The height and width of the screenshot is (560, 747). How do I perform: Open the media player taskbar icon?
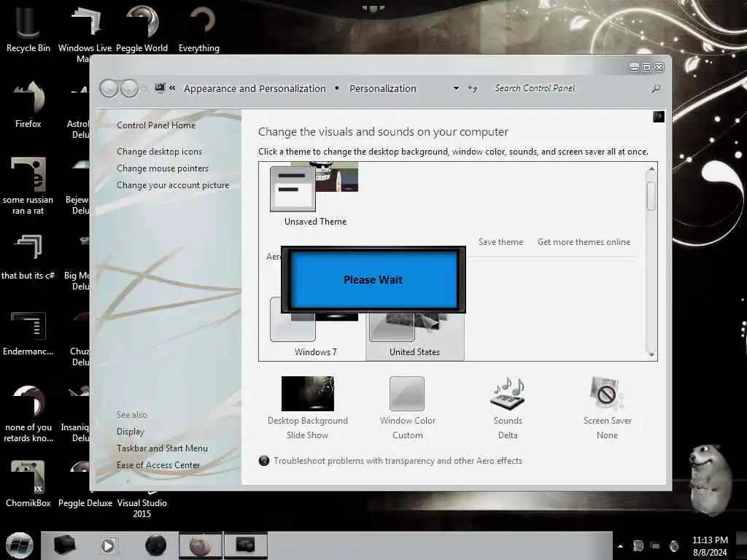pos(108,545)
